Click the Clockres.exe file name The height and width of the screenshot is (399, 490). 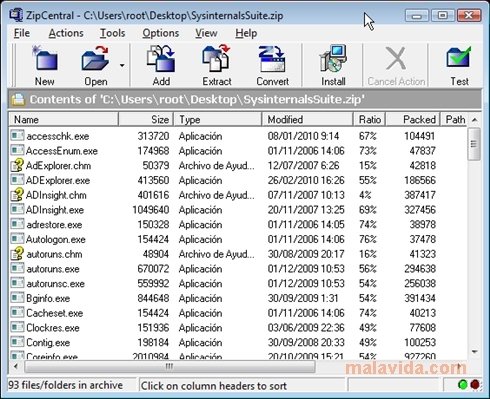(x=53, y=328)
